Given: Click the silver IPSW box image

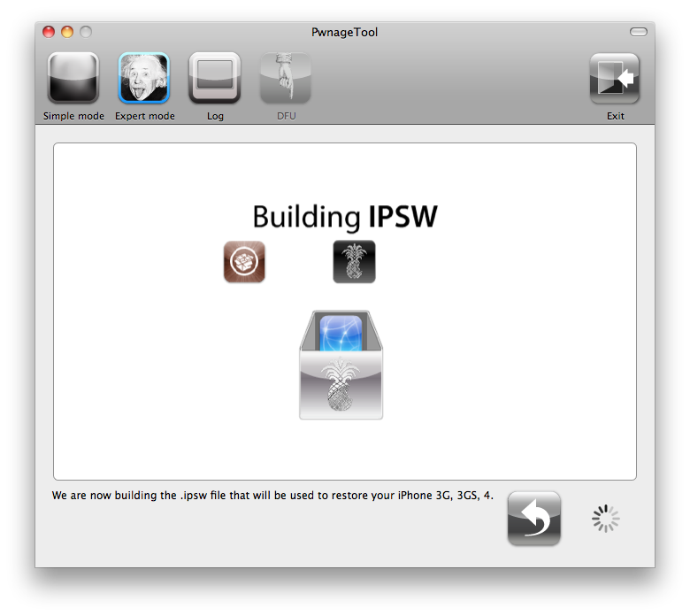Looking at the screenshot, I should click(x=341, y=366).
